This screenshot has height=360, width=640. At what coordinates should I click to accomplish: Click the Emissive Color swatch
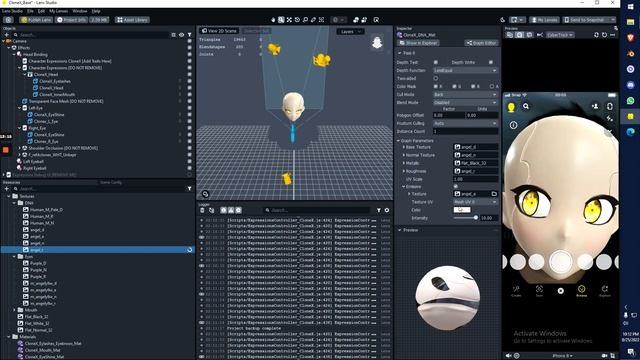click(x=462, y=210)
